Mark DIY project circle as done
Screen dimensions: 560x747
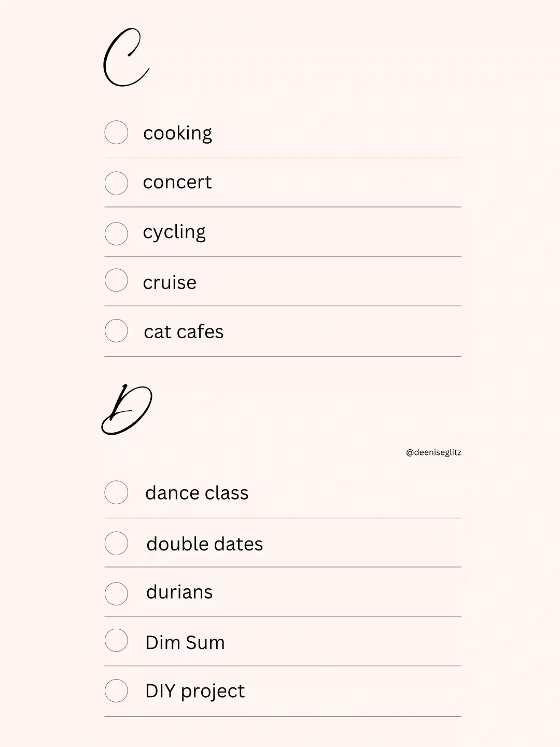pyautogui.click(x=116, y=690)
